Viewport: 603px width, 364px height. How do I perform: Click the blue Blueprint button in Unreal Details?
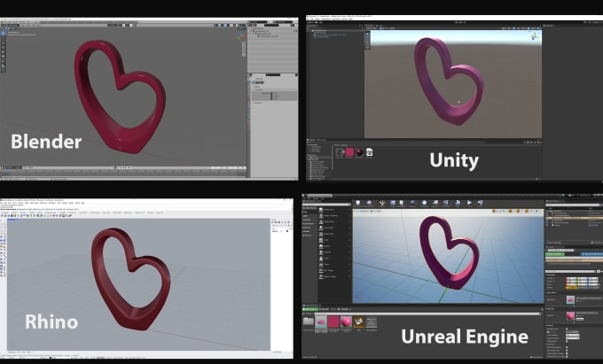pos(591,254)
